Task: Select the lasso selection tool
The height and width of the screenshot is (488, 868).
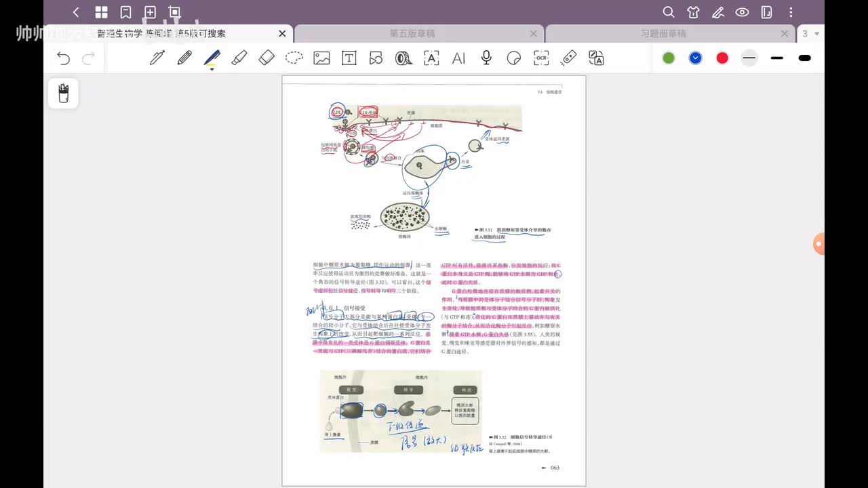Action: (294, 58)
